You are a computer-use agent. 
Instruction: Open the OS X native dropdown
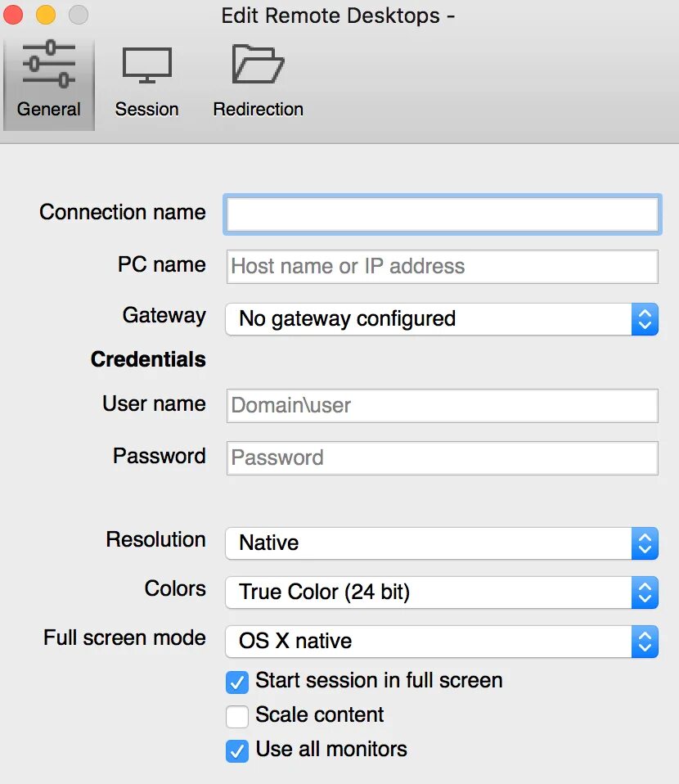(x=442, y=642)
